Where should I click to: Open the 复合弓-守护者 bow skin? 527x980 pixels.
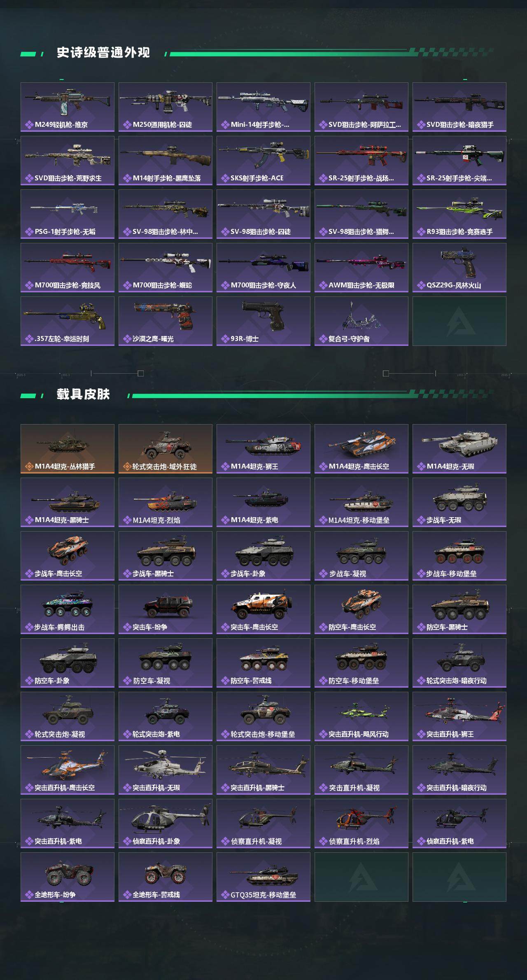pos(361,321)
